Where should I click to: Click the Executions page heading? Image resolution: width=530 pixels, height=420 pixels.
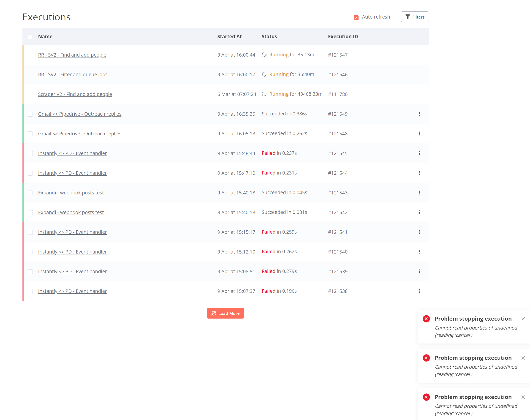46,17
